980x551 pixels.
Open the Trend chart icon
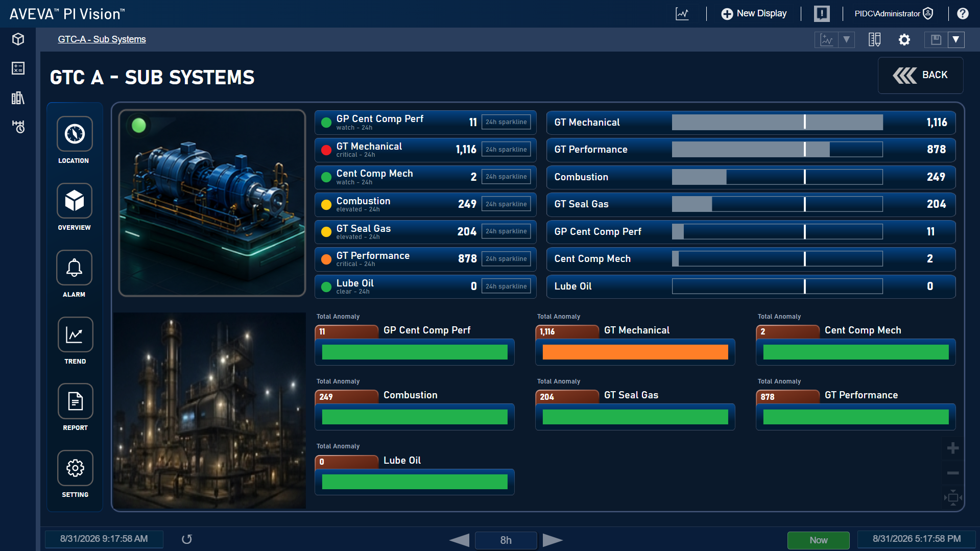(75, 334)
